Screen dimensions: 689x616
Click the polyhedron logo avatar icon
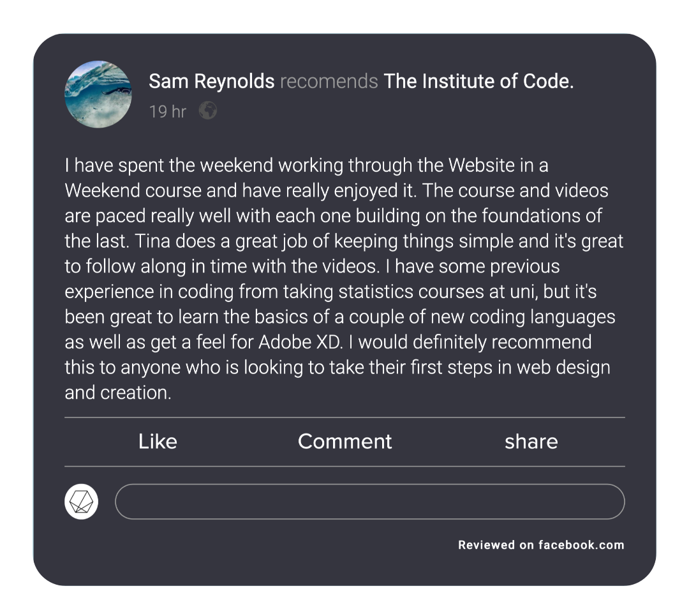click(x=82, y=502)
